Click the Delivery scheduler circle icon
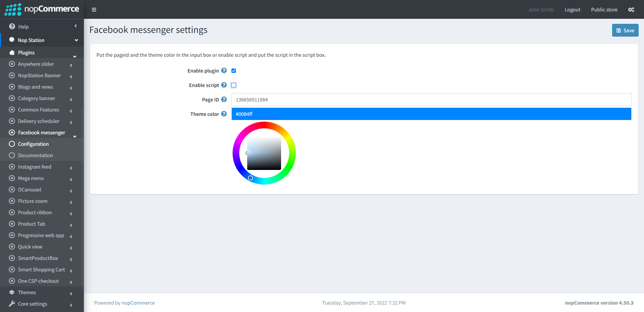This screenshot has height=312, width=644. (x=12, y=121)
